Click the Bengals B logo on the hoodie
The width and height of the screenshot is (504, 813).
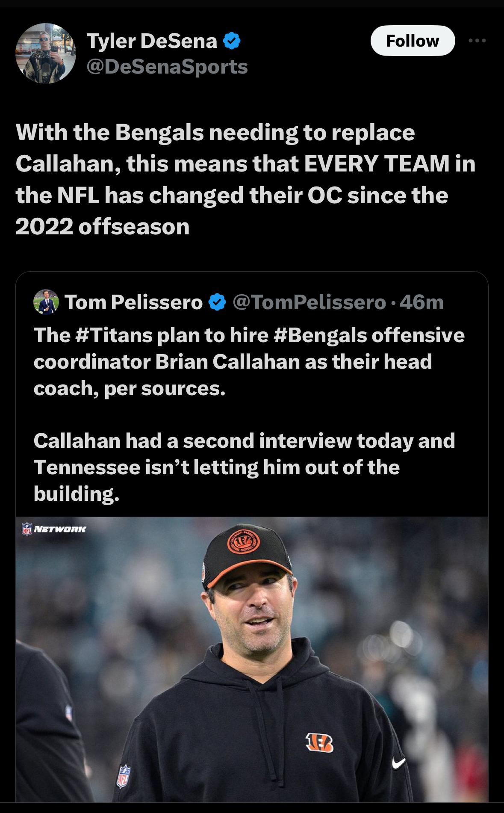click(319, 743)
